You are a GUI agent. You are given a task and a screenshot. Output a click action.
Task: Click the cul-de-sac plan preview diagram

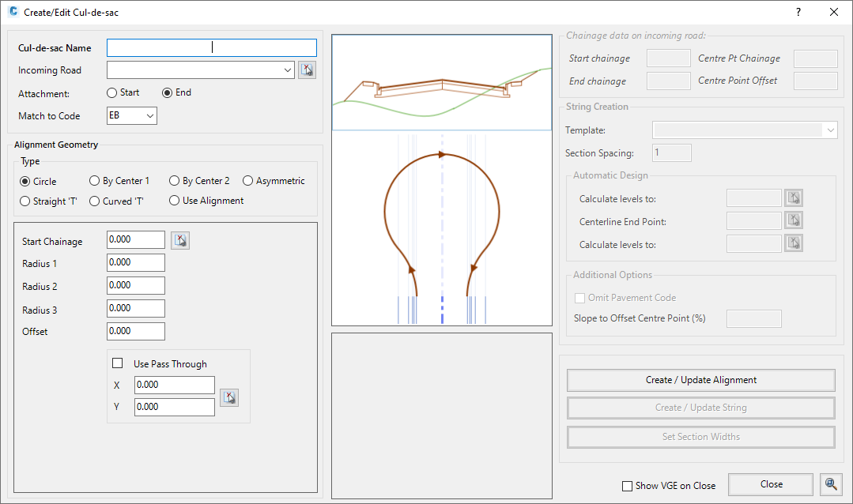coord(442,229)
